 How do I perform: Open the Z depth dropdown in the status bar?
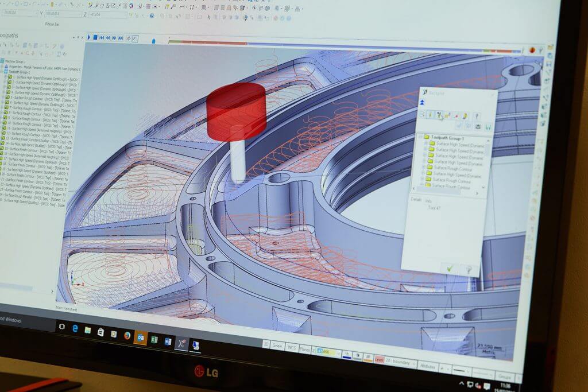point(339,354)
